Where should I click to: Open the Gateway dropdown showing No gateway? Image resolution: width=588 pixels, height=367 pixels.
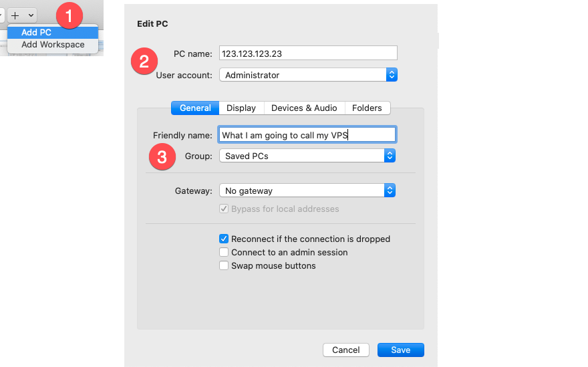pyautogui.click(x=307, y=191)
